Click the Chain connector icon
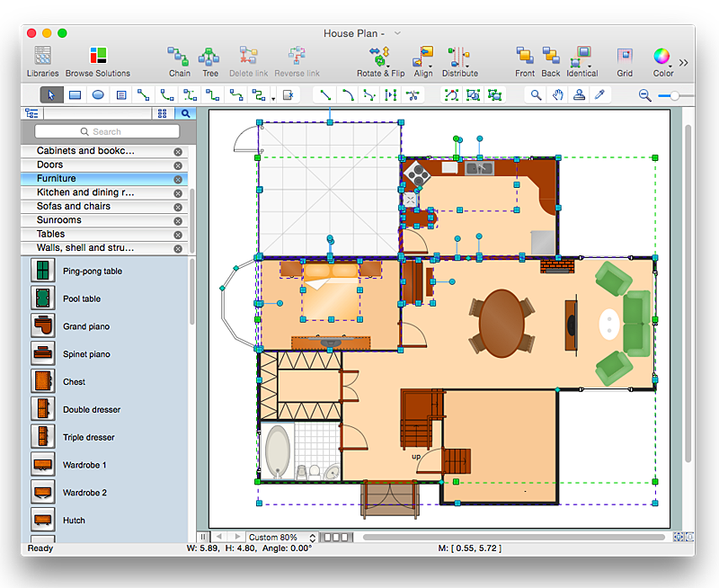Image resolution: width=719 pixels, height=588 pixels. pos(179,56)
